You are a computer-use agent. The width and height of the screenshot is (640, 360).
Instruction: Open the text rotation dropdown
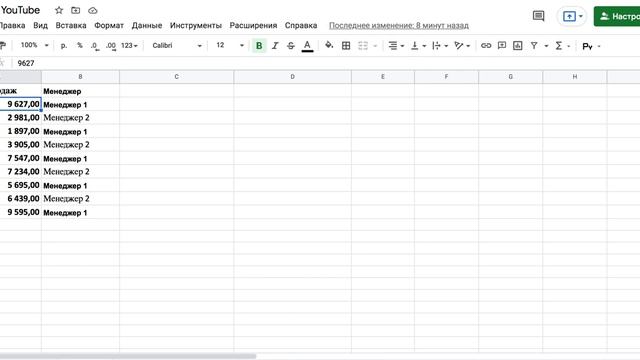pos(462,46)
